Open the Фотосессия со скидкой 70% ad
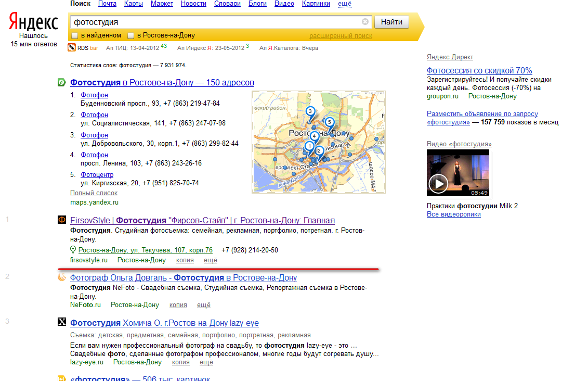The width and height of the screenshot is (588, 381). [x=479, y=71]
